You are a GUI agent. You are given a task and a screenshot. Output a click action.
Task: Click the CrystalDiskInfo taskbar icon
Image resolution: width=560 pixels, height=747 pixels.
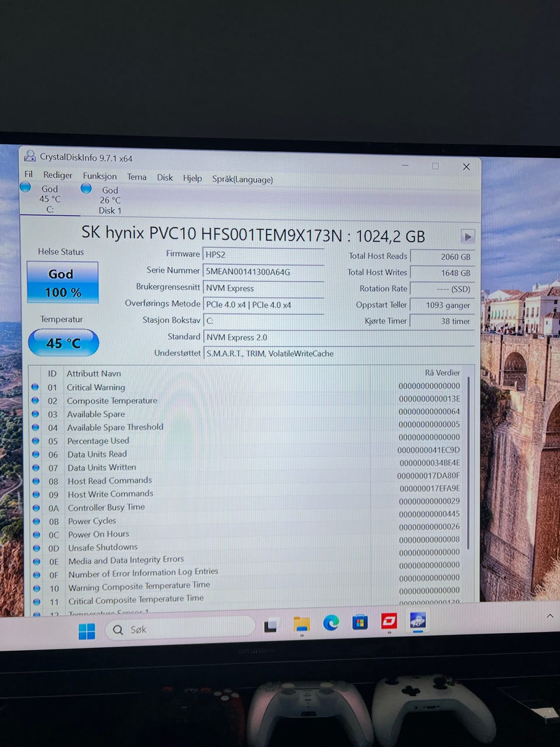coord(418,620)
